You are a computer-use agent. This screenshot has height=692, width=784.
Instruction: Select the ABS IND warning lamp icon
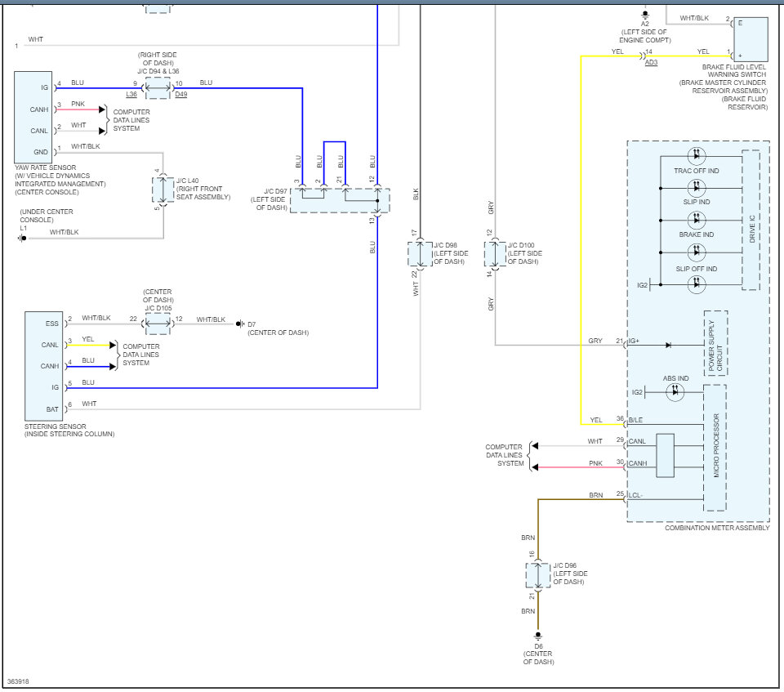[x=676, y=393]
